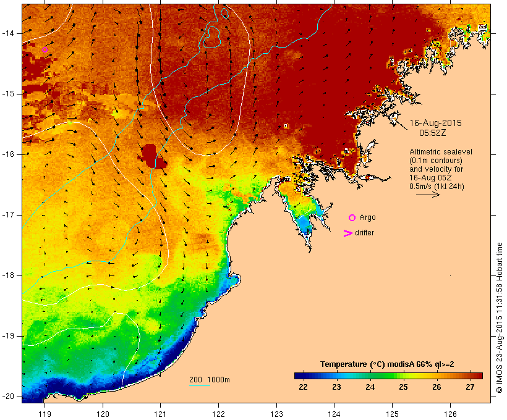The width and height of the screenshot is (507, 420).
Task: Click the colorbar tick label 22
Action: [x=303, y=387]
